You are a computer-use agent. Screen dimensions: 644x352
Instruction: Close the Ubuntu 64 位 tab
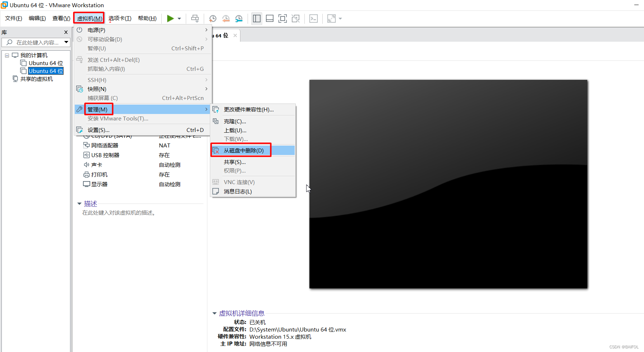(235, 35)
